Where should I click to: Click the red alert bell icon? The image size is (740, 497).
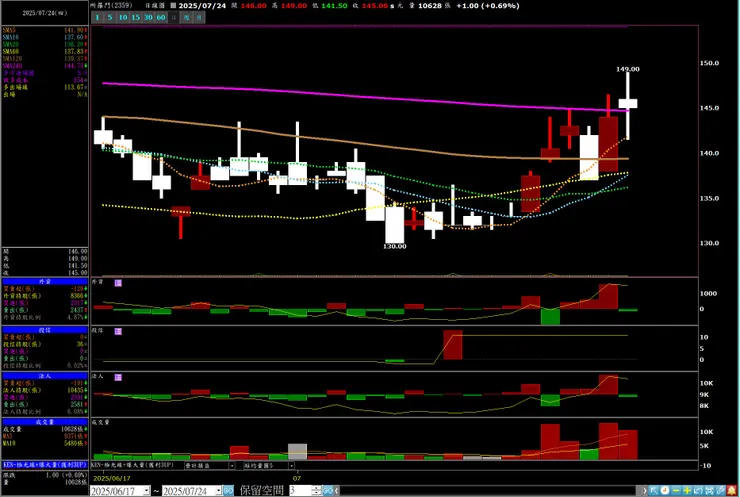click(x=732, y=491)
